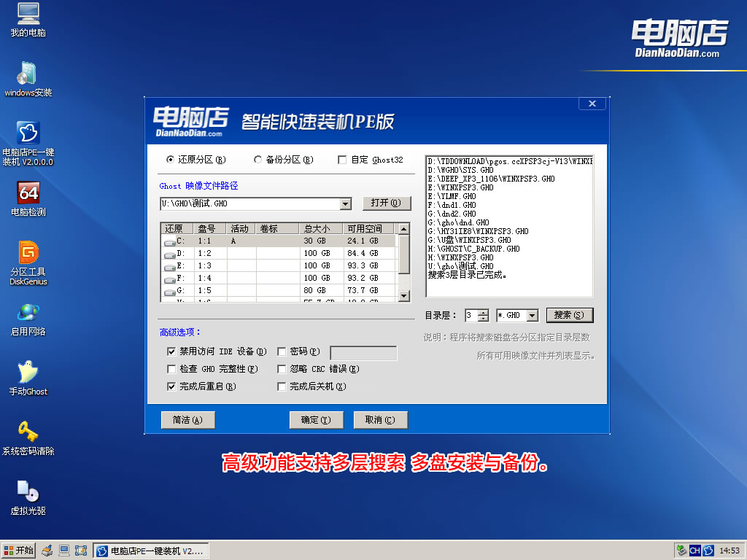Uncheck 禁用访问 IDE 设备(D) checkbox
This screenshot has width=747, height=560.
click(x=171, y=351)
